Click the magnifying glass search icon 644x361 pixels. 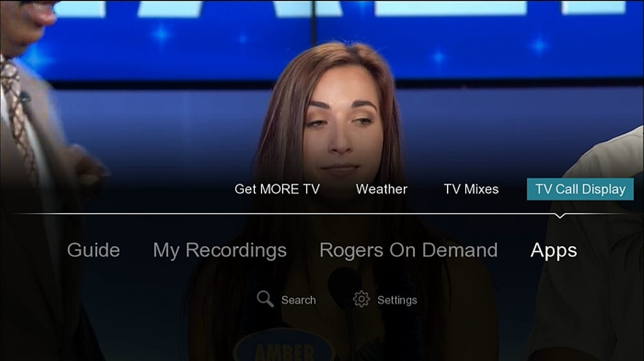[265, 299]
